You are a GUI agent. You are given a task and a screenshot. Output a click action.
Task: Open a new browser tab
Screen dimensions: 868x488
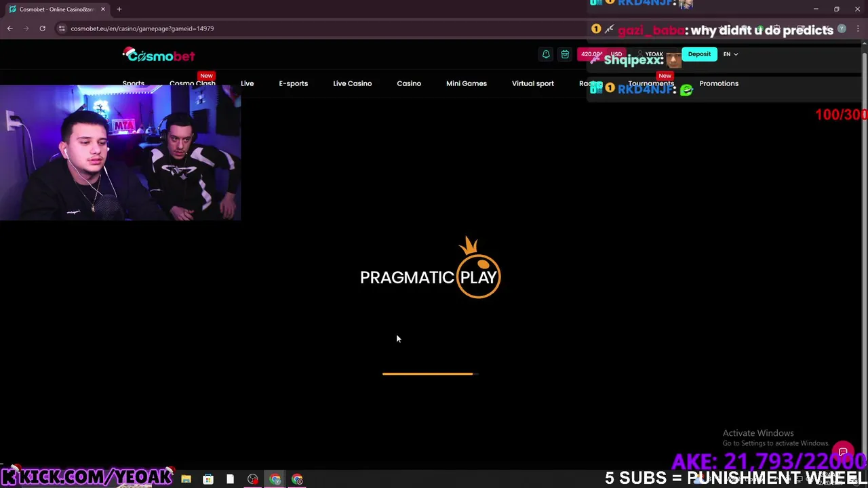[119, 9]
